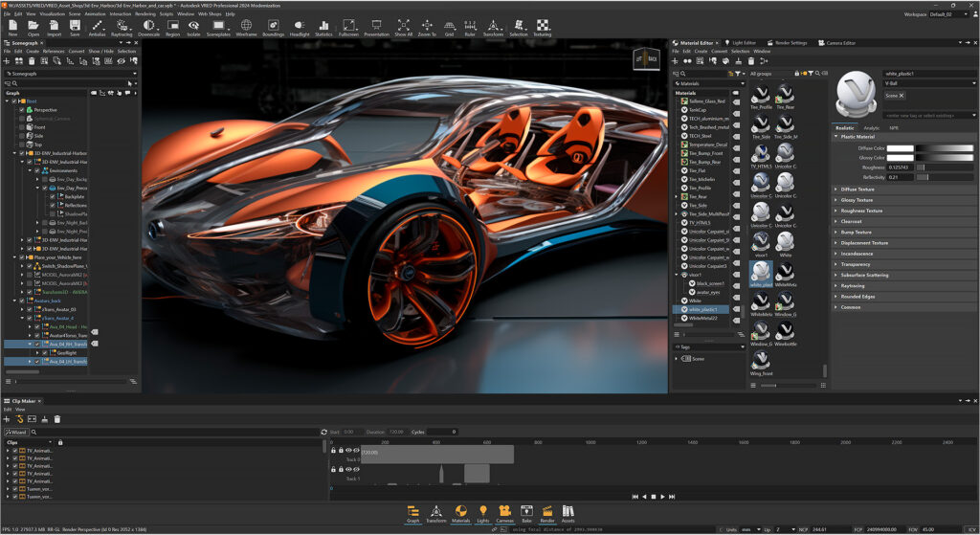Click the Downscale toolbar icon
This screenshot has width=980, height=535.
[x=148, y=26]
